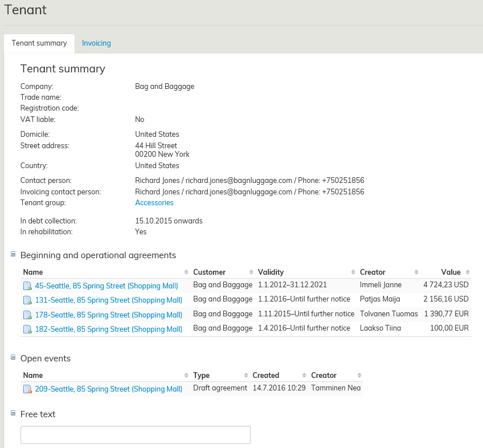Sort agreements by Validity column arrows
Image resolution: width=483 pixels, height=448 pixels.
[353, 272]
